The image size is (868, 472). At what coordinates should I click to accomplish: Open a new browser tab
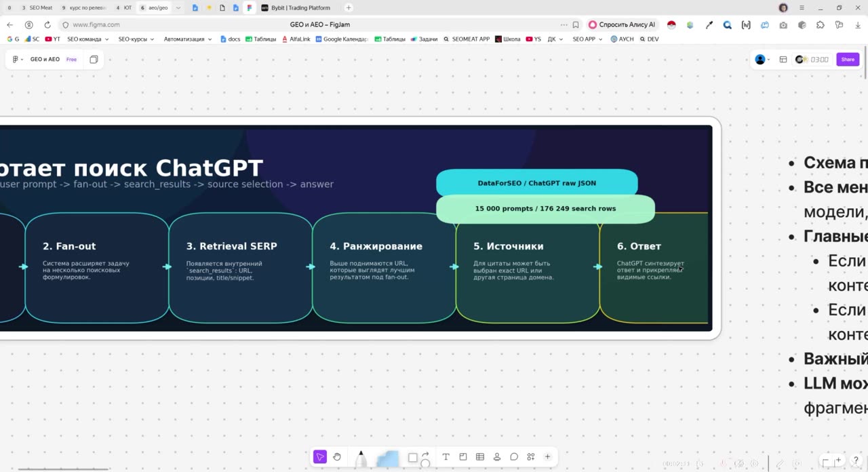[349, 8]
